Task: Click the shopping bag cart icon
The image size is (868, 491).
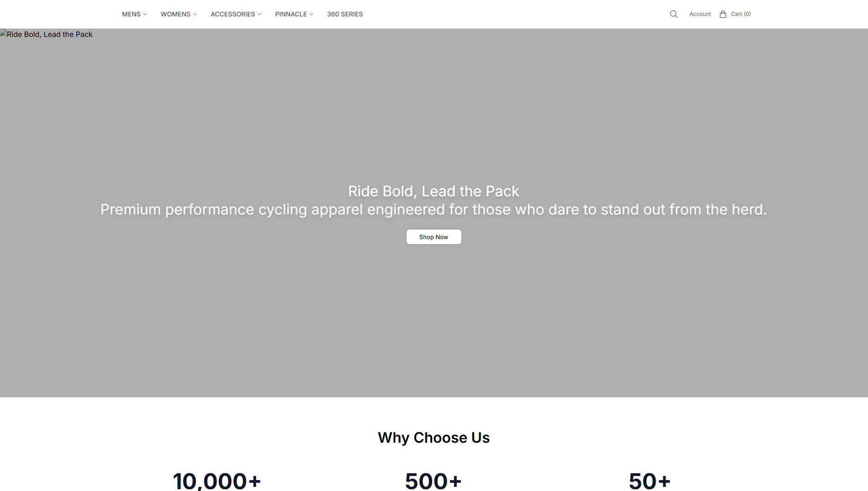Action: click(723, 14)
